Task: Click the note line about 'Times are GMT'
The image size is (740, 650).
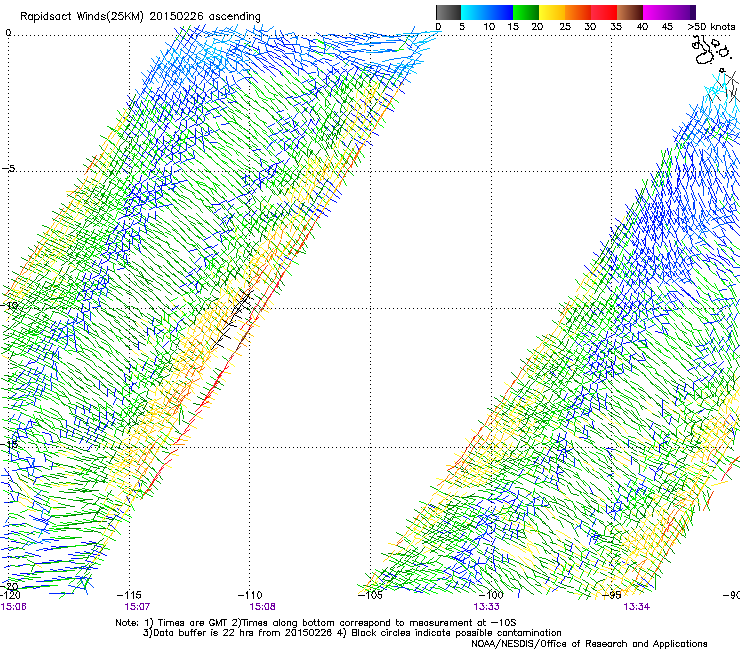Action: click(x=316, y=623)
